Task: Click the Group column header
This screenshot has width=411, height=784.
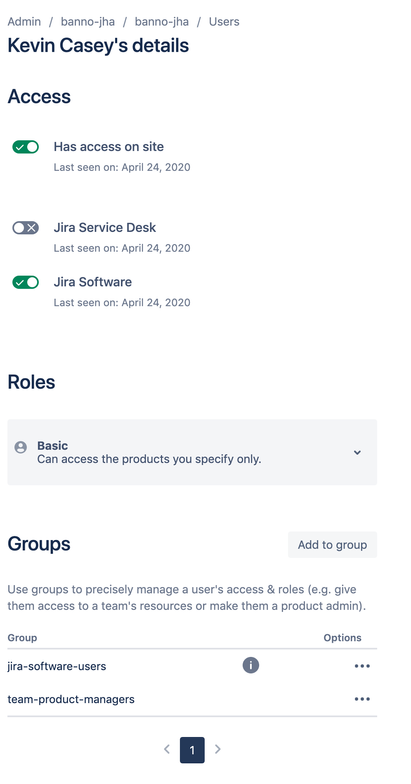Action: click(x=22, y=638)
